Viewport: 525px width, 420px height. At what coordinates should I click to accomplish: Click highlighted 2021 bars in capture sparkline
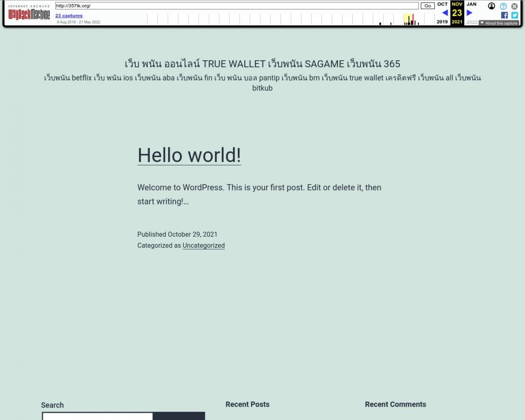click(410, 20)
